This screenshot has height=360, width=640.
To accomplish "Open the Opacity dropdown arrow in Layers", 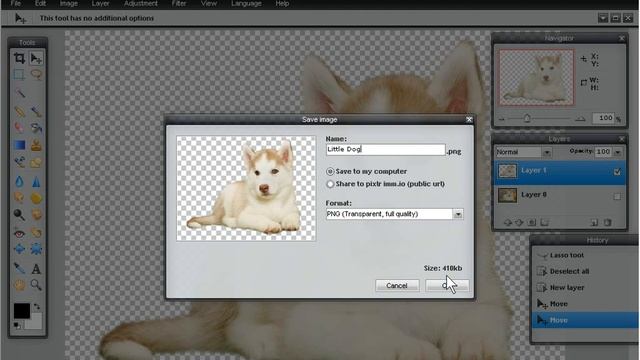I will click(618, 152).
